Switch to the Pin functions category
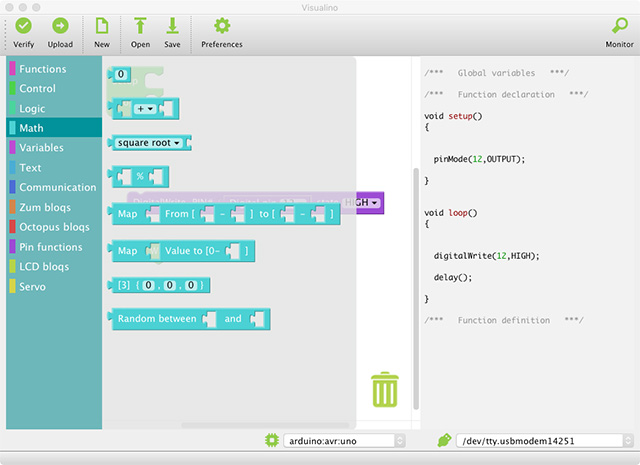Image resolution: width=640 pixels, height=465 pixels. point(51,247)
